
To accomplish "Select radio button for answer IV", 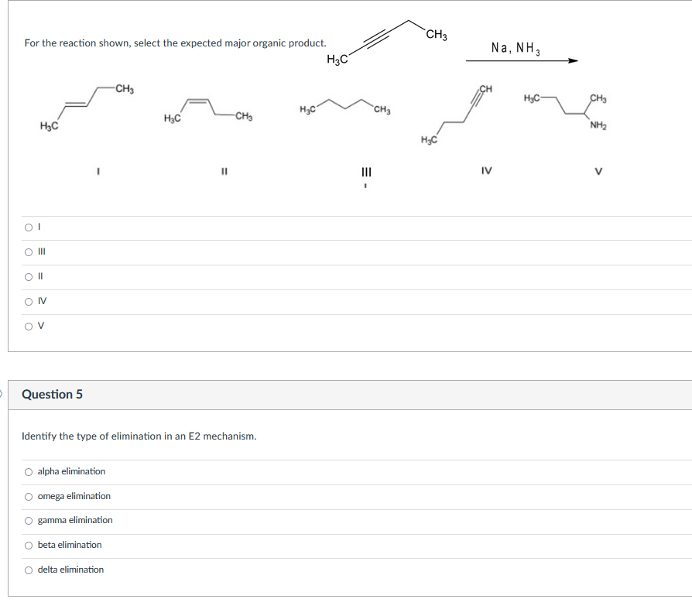I will click(28, 300).
